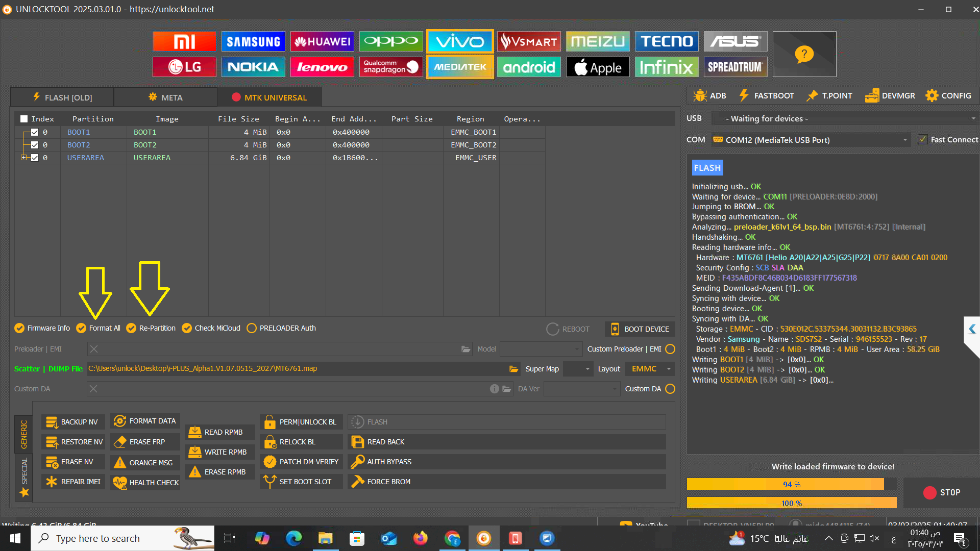The height and width of the screenshot is (551, 980).
Task: Click the ERASE FRP button
Action: click(145, 442)
